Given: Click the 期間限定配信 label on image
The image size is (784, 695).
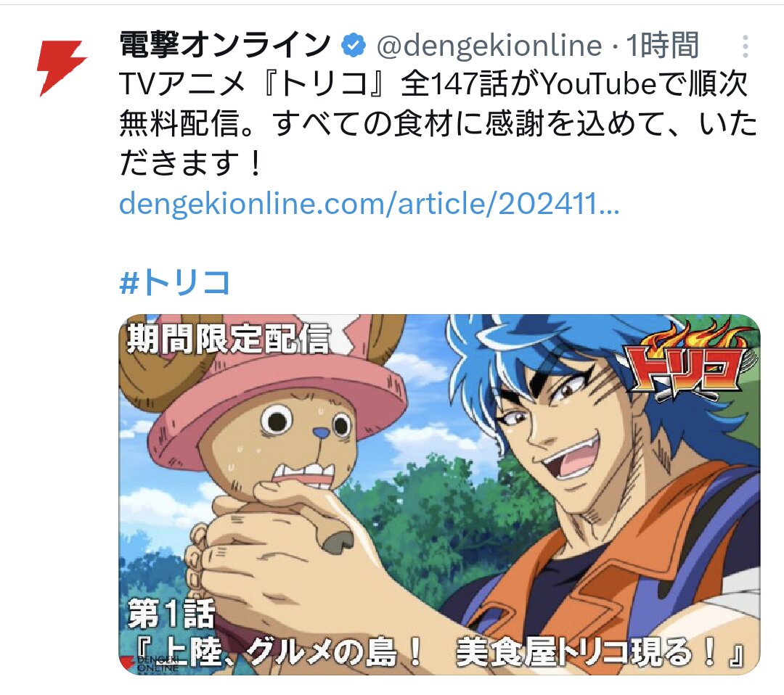Looking at the screenshot, I should click(229, 339).
